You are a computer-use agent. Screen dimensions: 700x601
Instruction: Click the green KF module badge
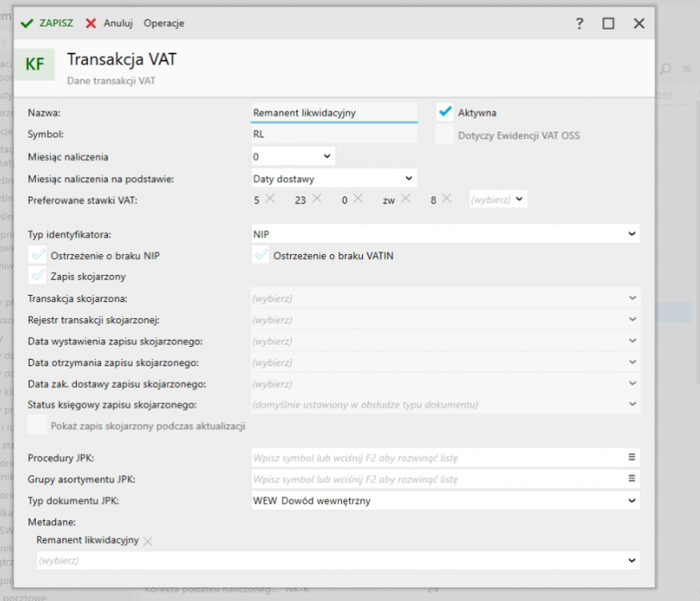click(x=34, y=63)
